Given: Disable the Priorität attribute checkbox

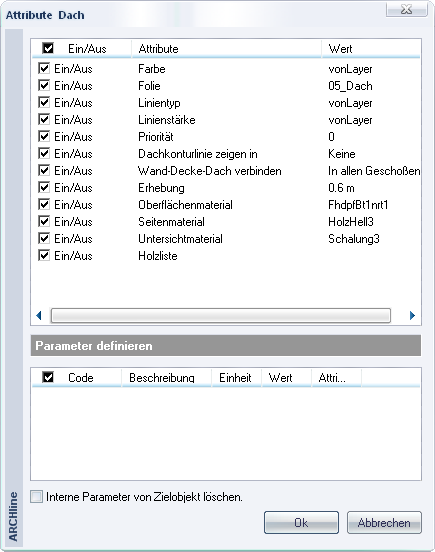Looking at the screenshot, I should point(44,136).
